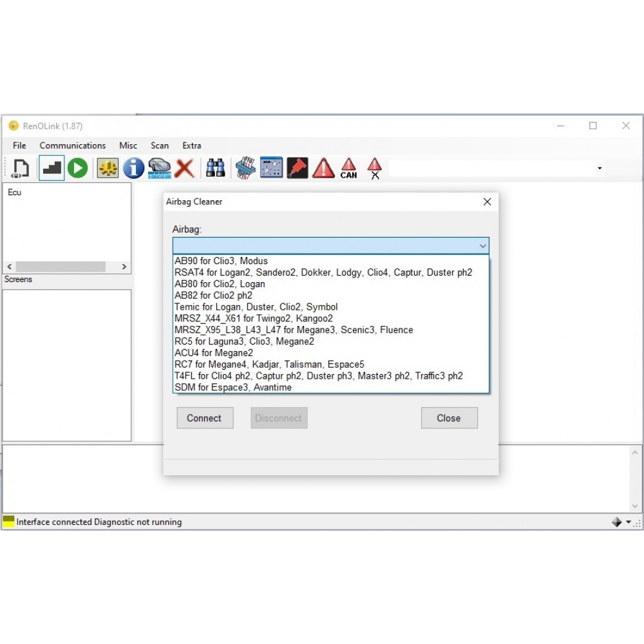Open the Communications menu
The width and height of the screenshot is (644, 644).
click(x=72, y=146)
